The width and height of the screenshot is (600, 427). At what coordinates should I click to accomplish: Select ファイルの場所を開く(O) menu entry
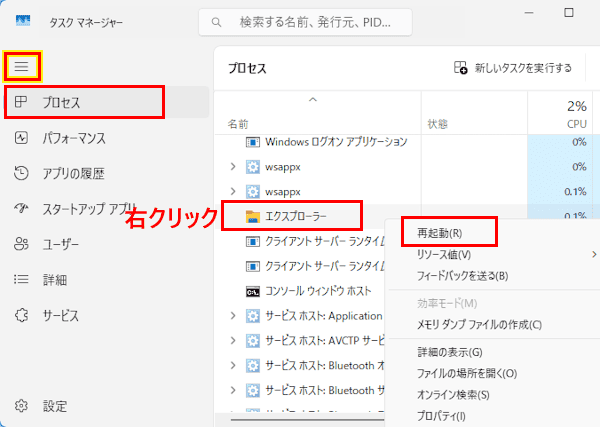click(x=467, y=373)
